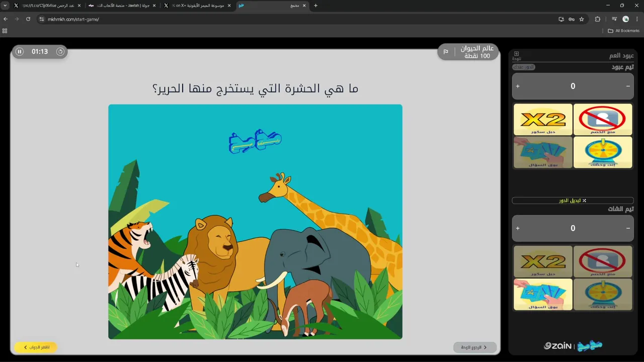
Task: Open the All Bookmarks folder
Action: pyautogui.click(x=623, y=31)
